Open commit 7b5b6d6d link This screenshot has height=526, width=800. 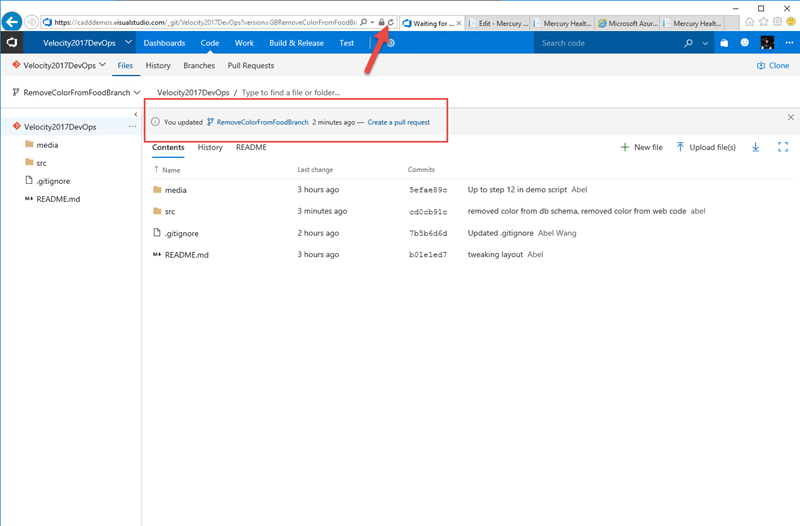pos(428,233)
